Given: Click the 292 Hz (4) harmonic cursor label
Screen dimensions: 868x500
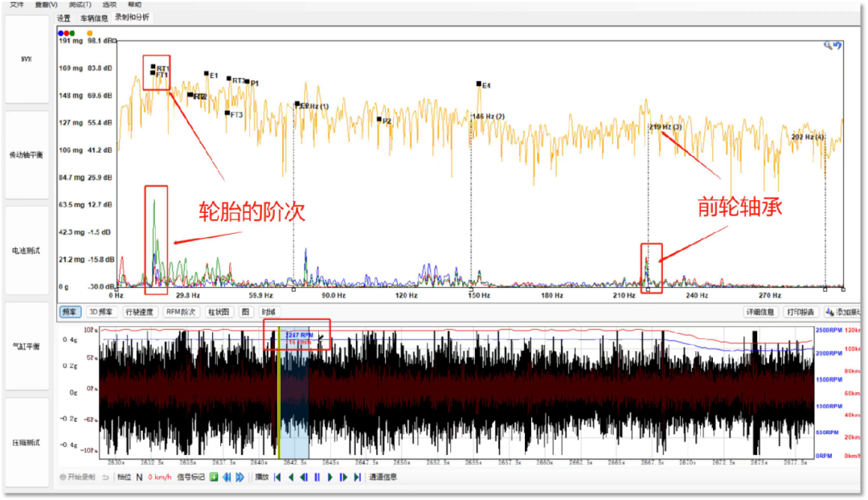Looking at the screenshot, I should tap(808, 137).
